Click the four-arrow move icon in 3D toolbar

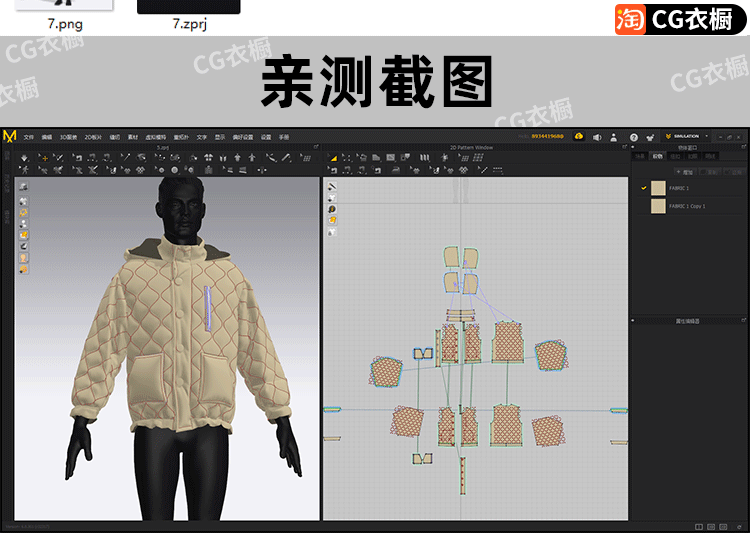tap(261, 170)
